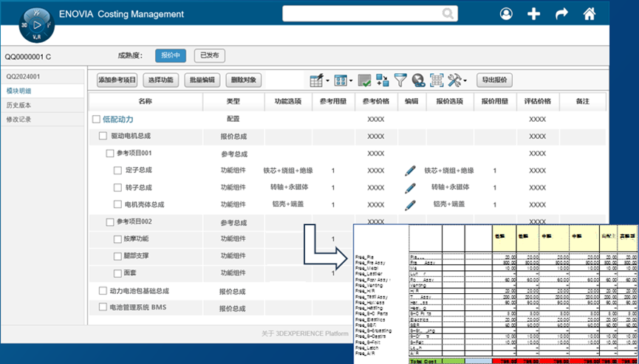The width and height of the screenshot is (639, 364).
Task: Click the plus add icon in header
Action: [x=534, y=14]
